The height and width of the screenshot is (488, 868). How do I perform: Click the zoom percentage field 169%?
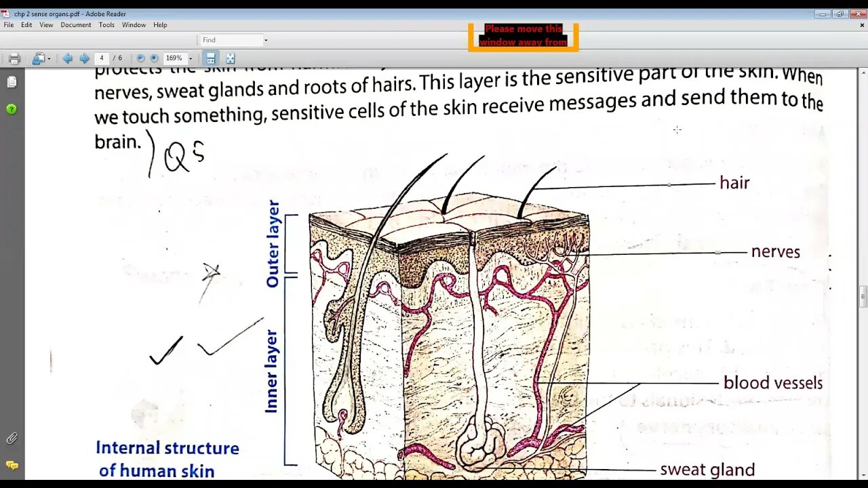[x=174, y=58]
